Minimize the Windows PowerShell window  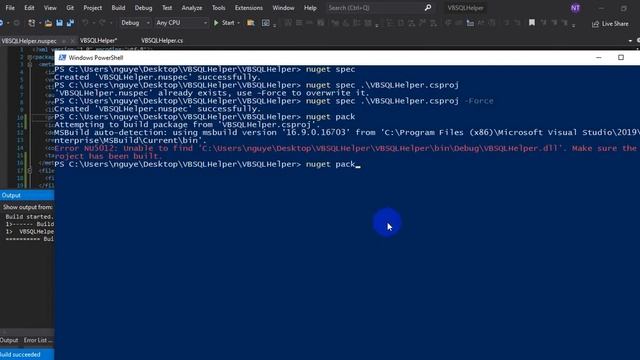[x=598, y=58]
